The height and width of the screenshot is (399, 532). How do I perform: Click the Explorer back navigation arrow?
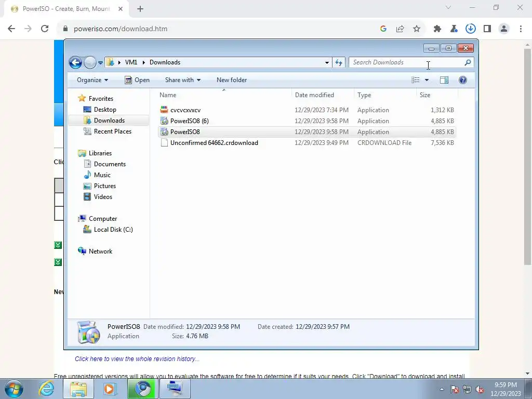(75, 62)
